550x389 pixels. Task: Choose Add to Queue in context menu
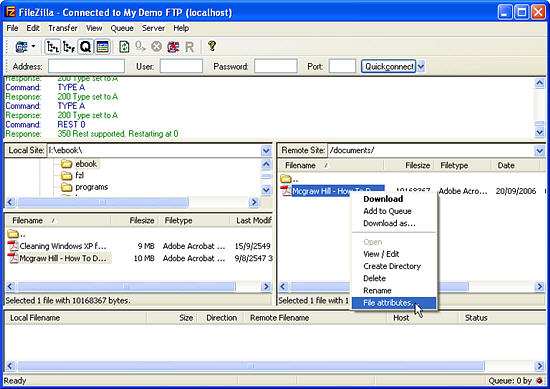394,211
